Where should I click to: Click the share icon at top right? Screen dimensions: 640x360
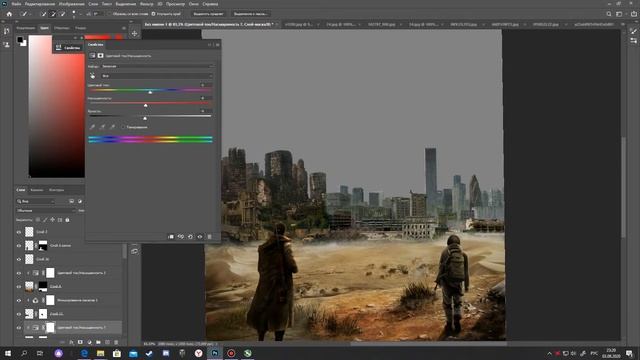[x=634, y=14]
